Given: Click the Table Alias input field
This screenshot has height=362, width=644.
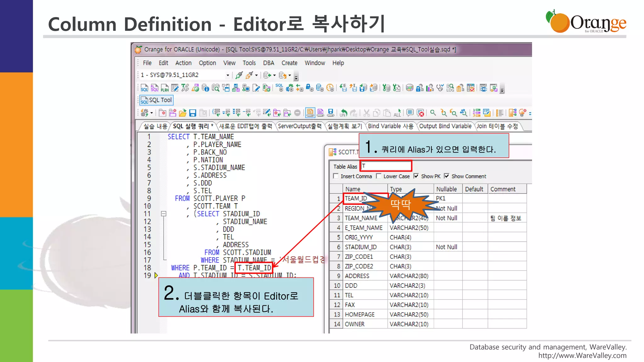Looking at the screenshot, I should click(386, 166).
